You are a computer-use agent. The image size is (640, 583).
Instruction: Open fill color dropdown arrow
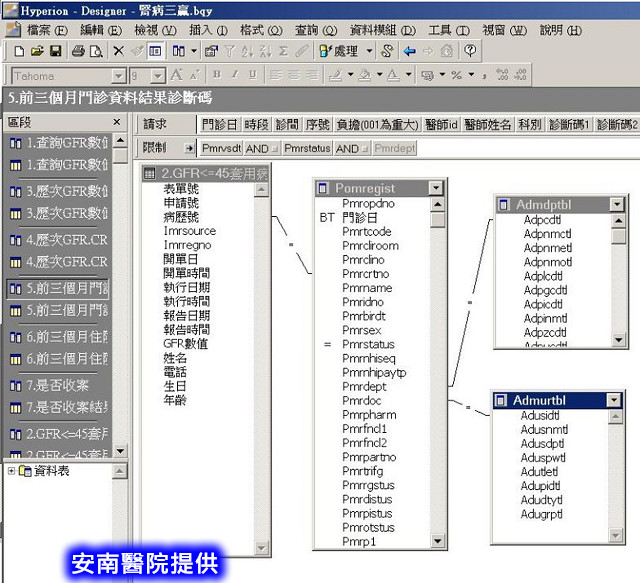[x=379, y=75]
